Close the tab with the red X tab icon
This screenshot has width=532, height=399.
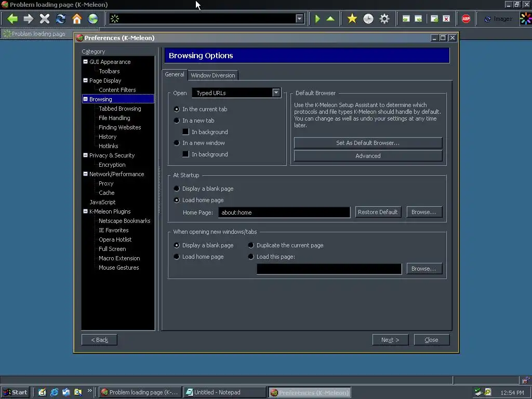click(446, 19)
